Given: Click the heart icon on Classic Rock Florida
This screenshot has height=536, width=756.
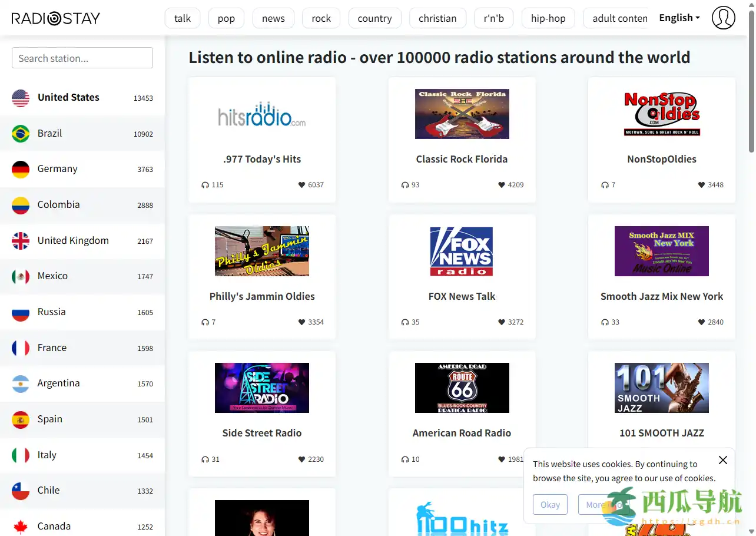Looking at the screenshot, I should pyautogui.click(x=502, y=185).
